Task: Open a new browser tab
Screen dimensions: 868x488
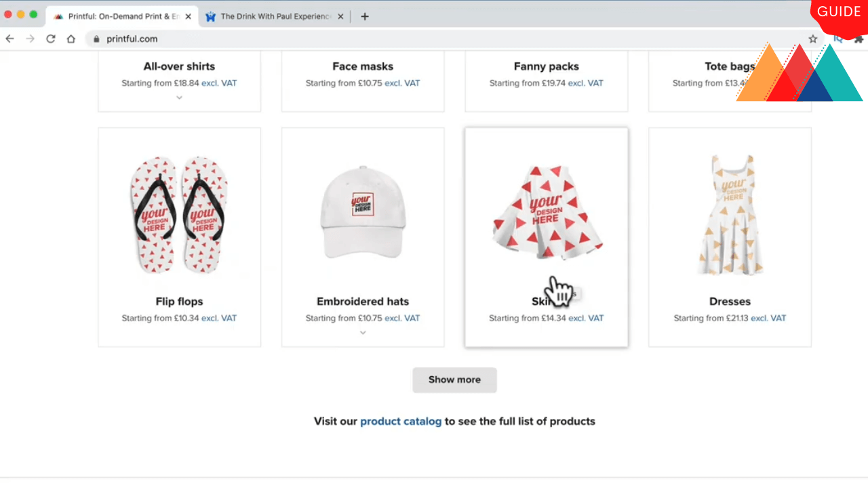Action: point(365,16)
